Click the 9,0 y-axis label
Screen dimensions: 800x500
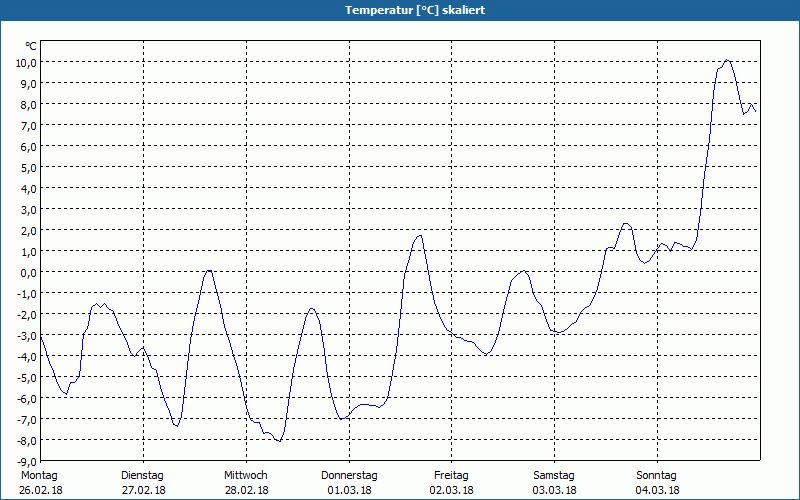[29, 83]
